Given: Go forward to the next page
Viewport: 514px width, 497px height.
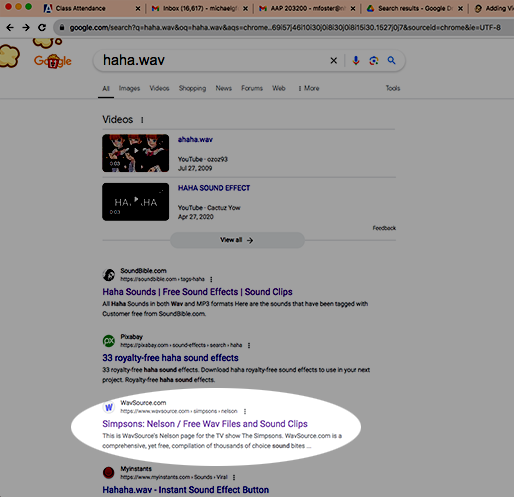Looking at the screenshot, I should pyautogui.click(x=26, y=27).
